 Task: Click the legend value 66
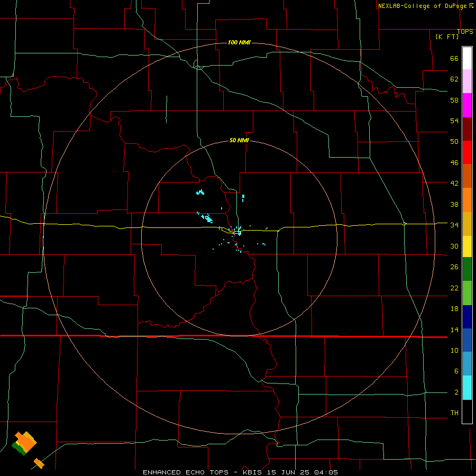tap(454, 59)
